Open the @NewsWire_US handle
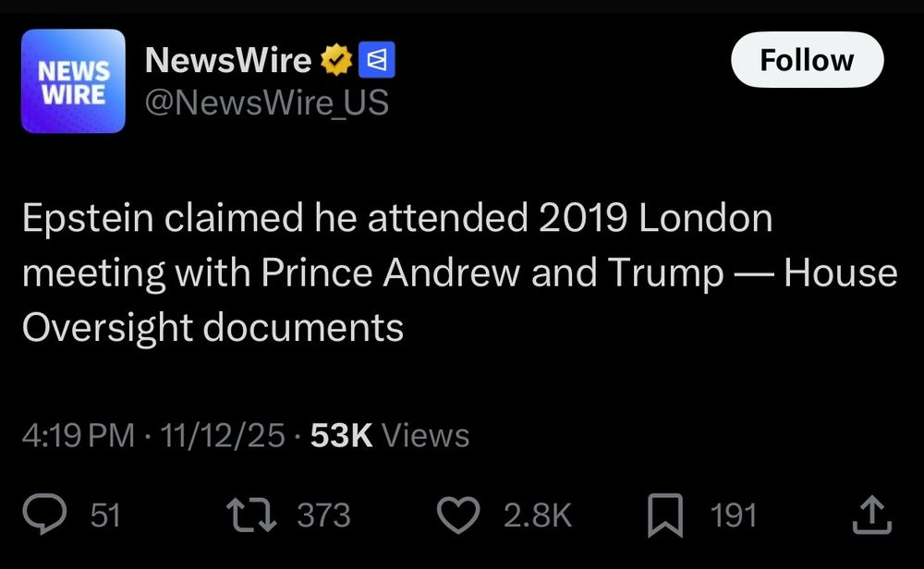Image resolution: width=924 pixels, height=569 pixels. pos(268,102)
